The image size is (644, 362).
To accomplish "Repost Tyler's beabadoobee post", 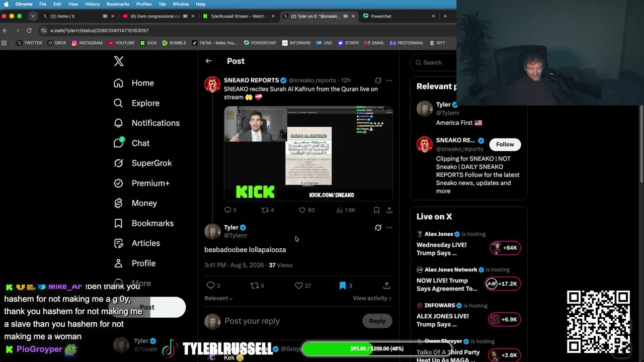I will [x=257, y=286].
